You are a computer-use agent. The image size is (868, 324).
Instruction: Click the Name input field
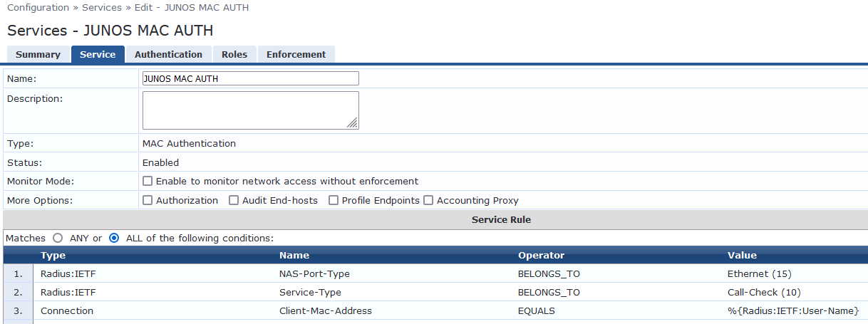pos(250,79)
